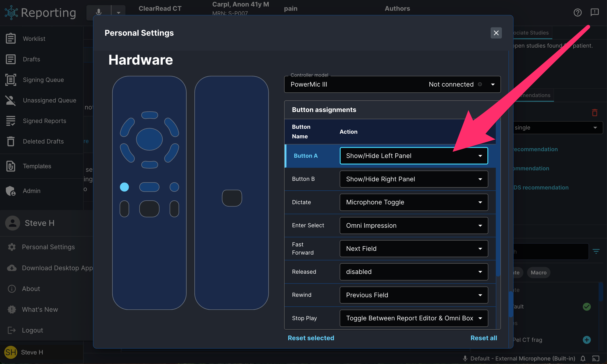The height and width of the screenshot is (364, 607).
Task: Open Admin shield icon
Action: click(11, 191)
